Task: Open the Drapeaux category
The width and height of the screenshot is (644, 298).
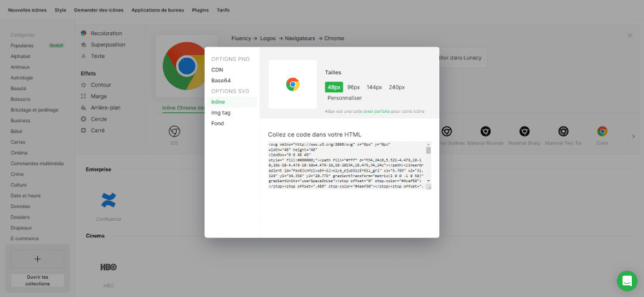Action: click(21, 227)
